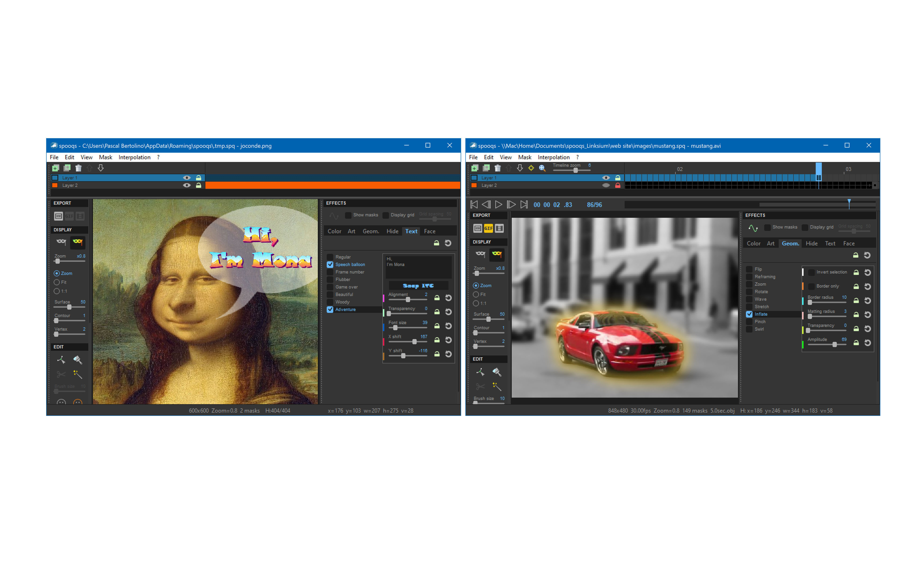Adjust the Amplitude slider

835,344
